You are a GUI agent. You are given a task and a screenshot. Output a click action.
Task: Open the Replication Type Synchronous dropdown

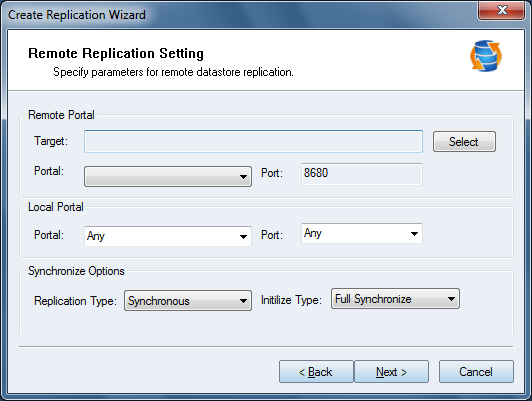(x=188, y=301)
